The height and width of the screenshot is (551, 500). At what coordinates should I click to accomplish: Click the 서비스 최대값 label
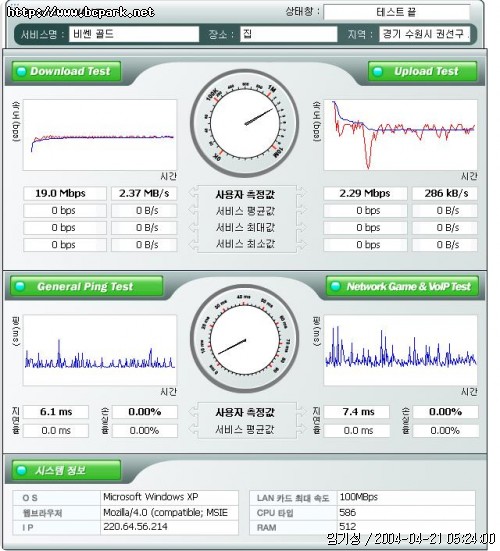click(245, 228)
